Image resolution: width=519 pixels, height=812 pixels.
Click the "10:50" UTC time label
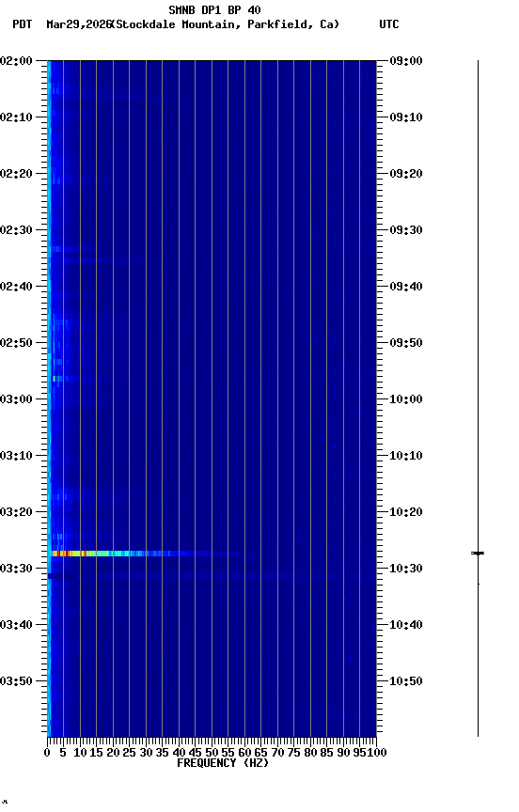(x=406, y=681)
